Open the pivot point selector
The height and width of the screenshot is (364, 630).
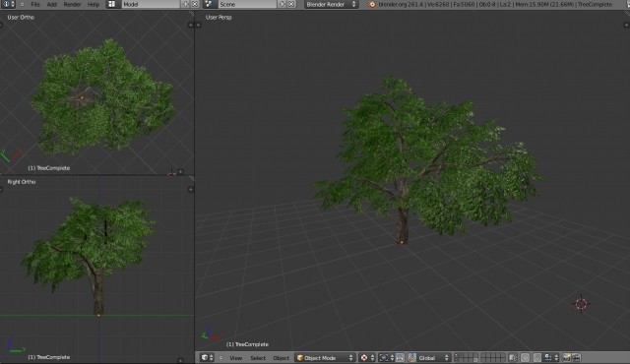click(387, 357)
